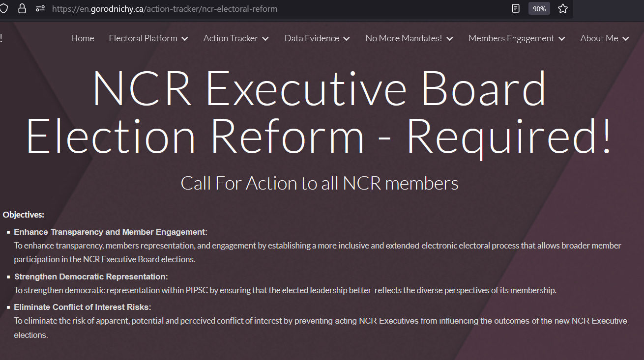Click Strengthen Democratic Representation heading

(91, 277)
